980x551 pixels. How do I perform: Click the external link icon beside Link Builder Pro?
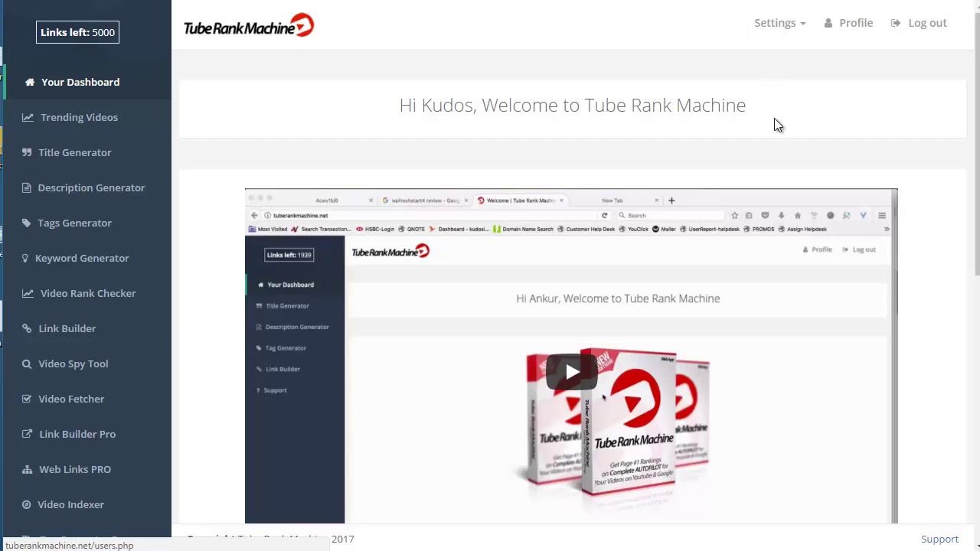(27, 434)
